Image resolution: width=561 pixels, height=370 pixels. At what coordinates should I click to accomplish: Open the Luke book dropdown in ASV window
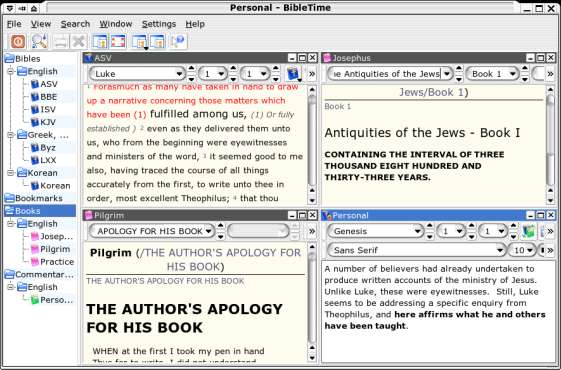(137, 74)
